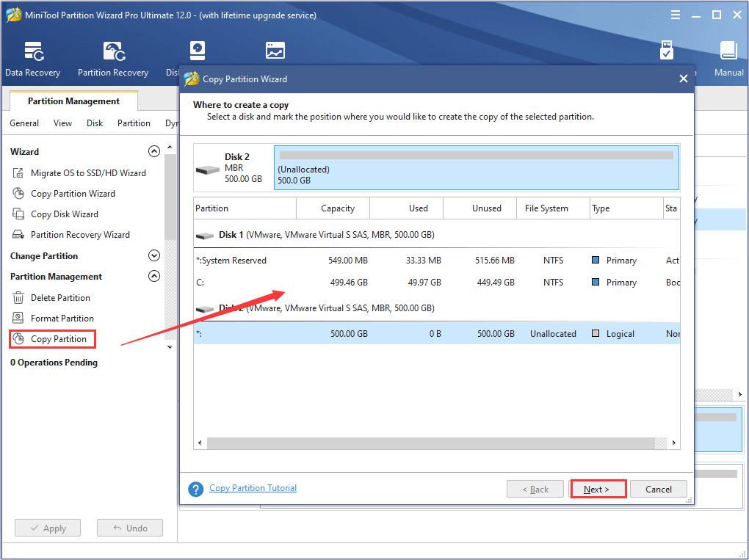This screenshot has width=749, height=560.
Task: Start the Copy Disk Wizard
Action: pos(65,214)
